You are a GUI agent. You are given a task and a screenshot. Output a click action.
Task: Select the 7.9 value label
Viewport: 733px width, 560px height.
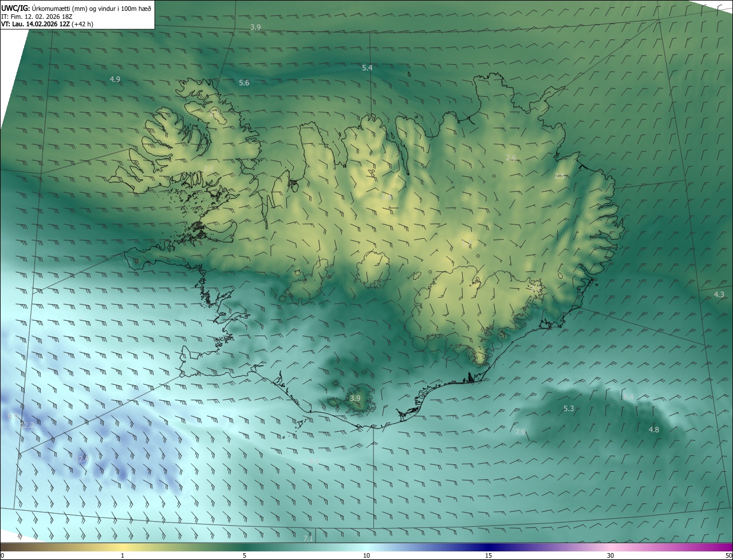pos(521,432)
